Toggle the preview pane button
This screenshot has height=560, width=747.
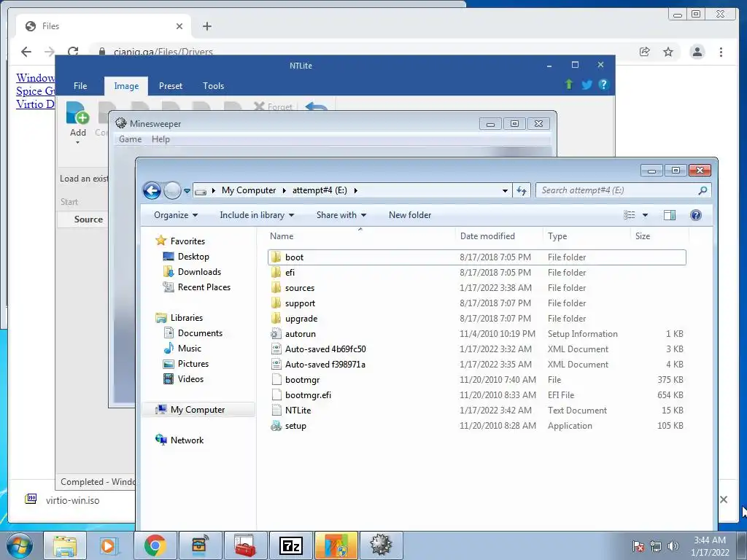(x=670, y=215)
